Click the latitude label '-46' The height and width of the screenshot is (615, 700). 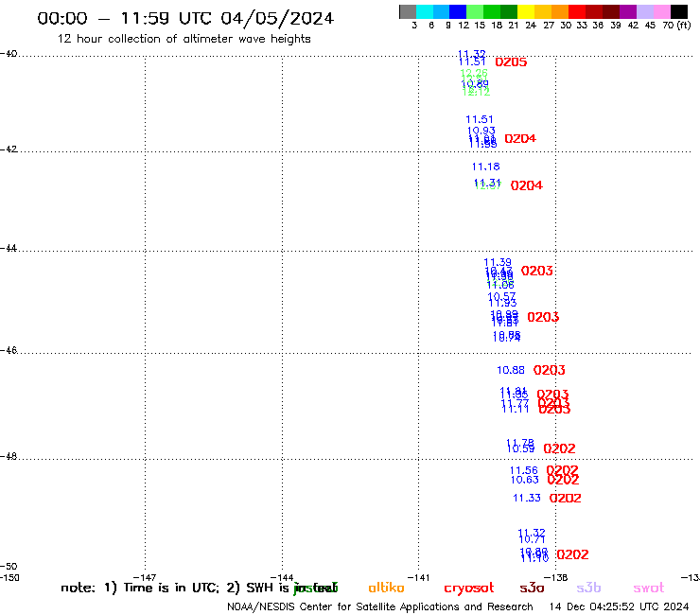pos(9,350)
